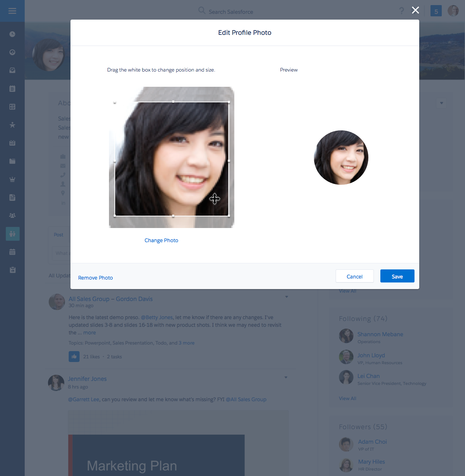Open the recent items clock icon
This screenshot has width=465, height=476.
pos(12,34)
